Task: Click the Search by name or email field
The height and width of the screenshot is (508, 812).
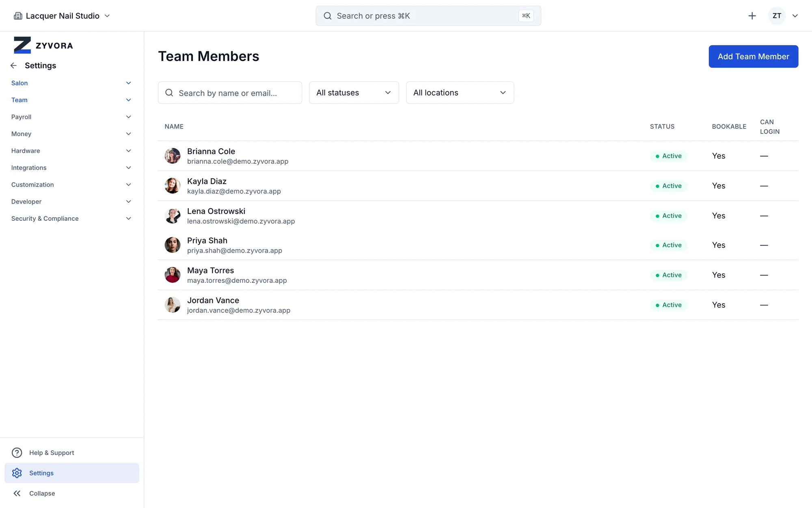Action: pyautogui.click(x=230, y=93)
